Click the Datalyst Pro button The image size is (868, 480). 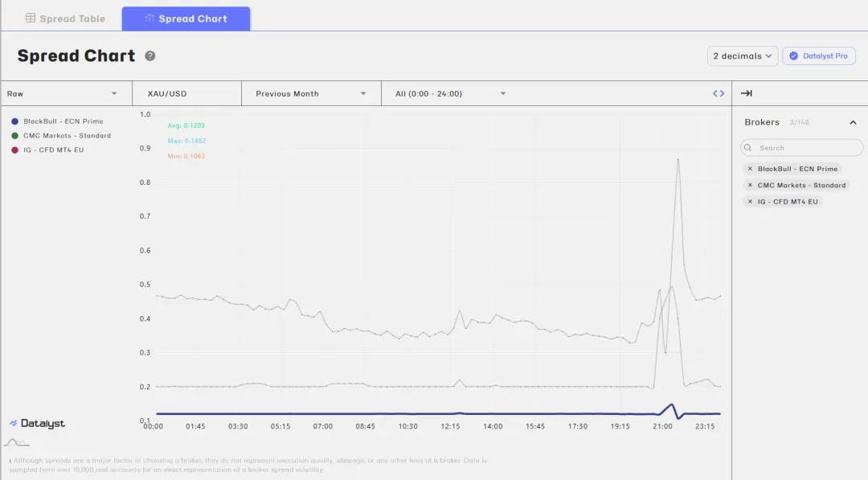(x=819, y=56)
